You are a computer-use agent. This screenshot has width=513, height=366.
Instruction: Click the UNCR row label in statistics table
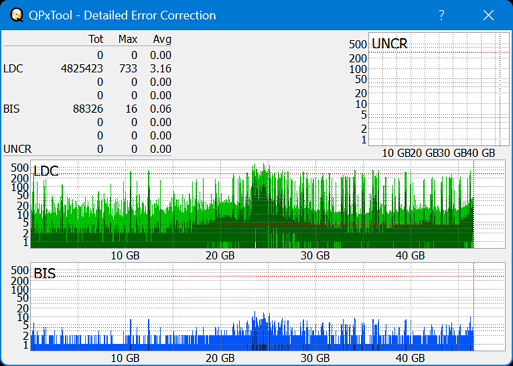pyautogui.click(x=17, y=149)
